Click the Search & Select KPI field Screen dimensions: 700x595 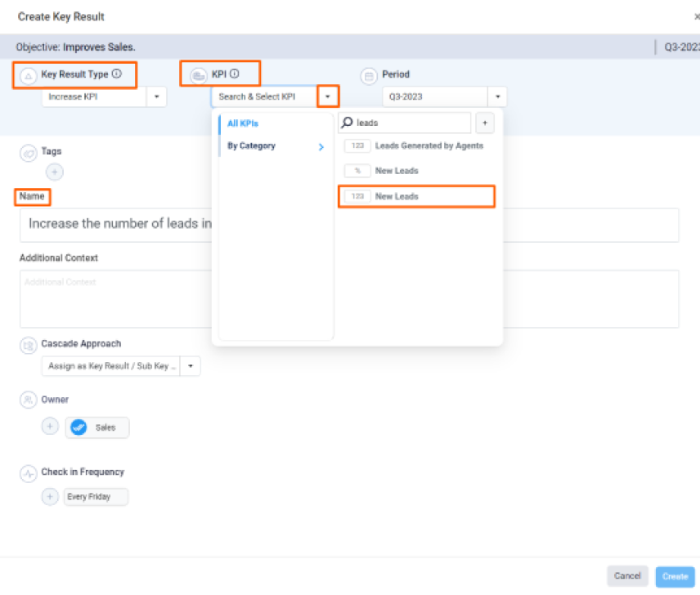pos(264,96)
